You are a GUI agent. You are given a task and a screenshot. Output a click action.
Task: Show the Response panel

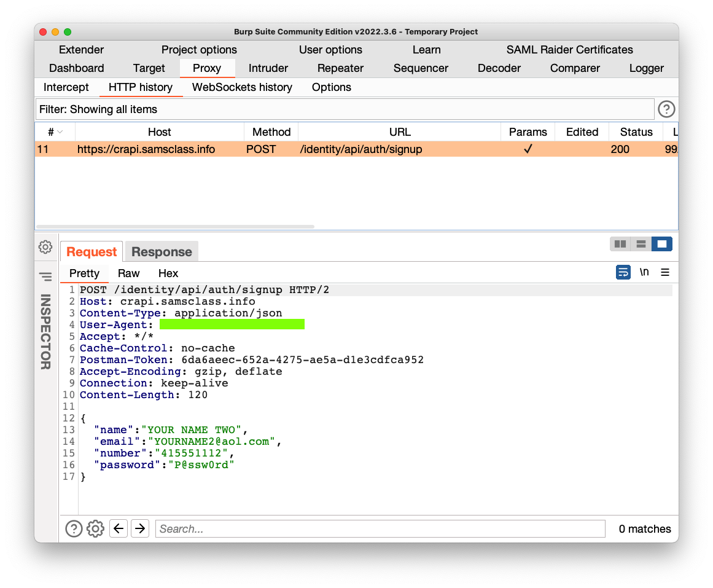162,252
